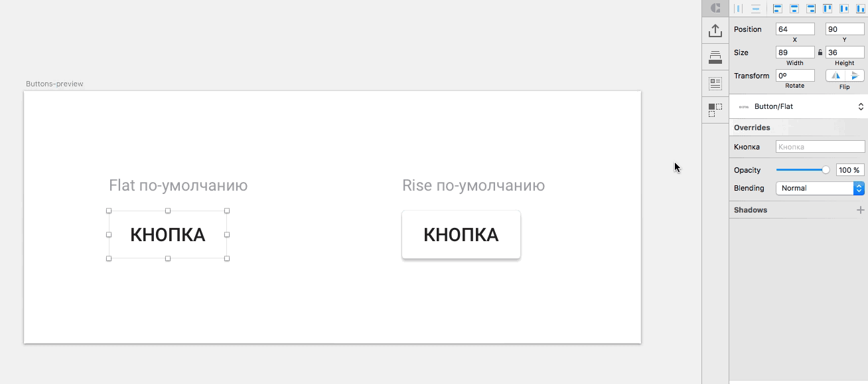This screenshot has width=868, height=384.
Task: Open the stacked layers plugin panel
Action: (x=715, y=57)
